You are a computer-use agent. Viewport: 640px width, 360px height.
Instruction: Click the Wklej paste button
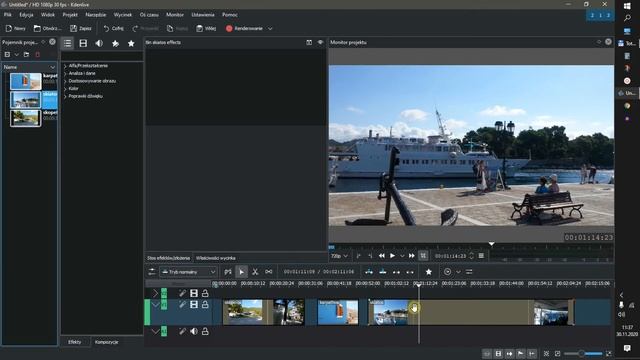(206, 29)
